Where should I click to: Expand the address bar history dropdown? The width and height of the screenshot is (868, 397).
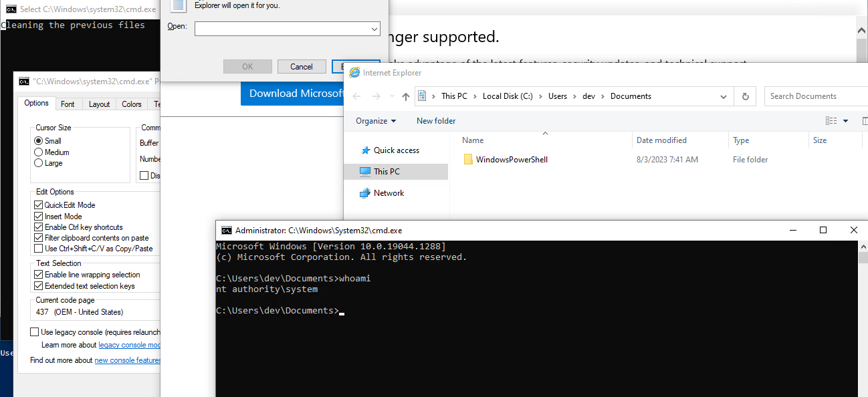[x=724, y=96]
